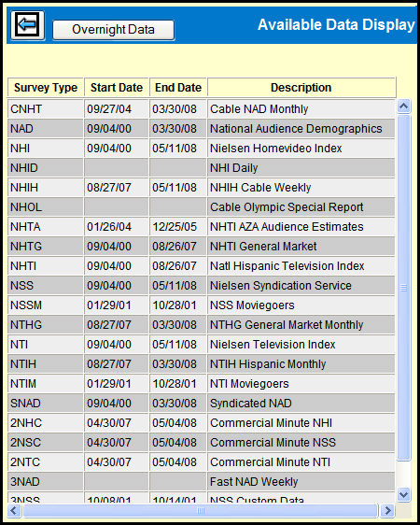Viewport: 420px width, 525px height.
Task: Sort by Start Date column header
Action: 117,88
